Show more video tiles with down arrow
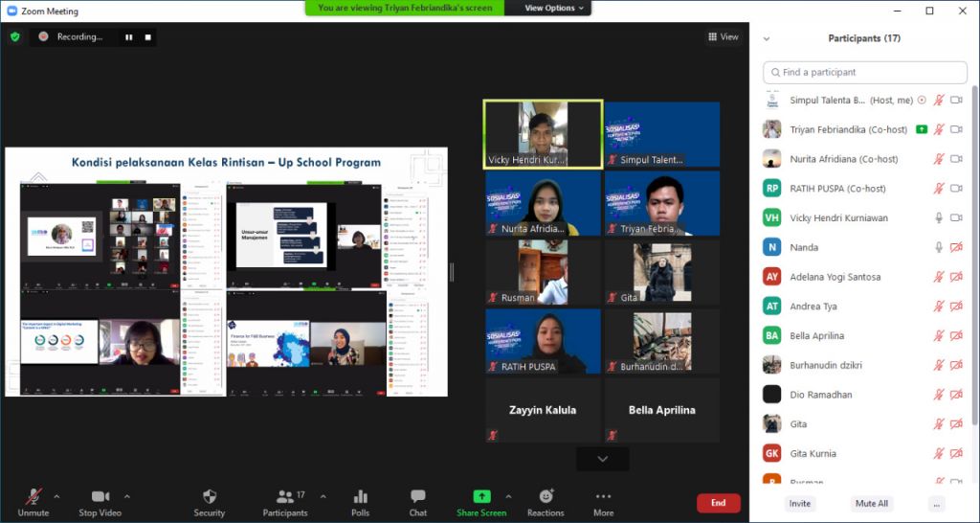Image resolution: width=980 pixels, height=523 pixels. 603,459
